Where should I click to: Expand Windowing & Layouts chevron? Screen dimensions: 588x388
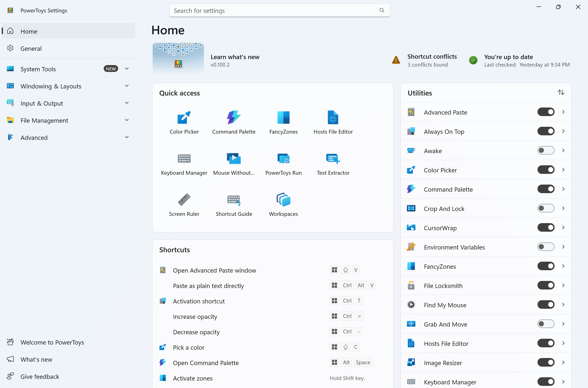tap(127, 86)
